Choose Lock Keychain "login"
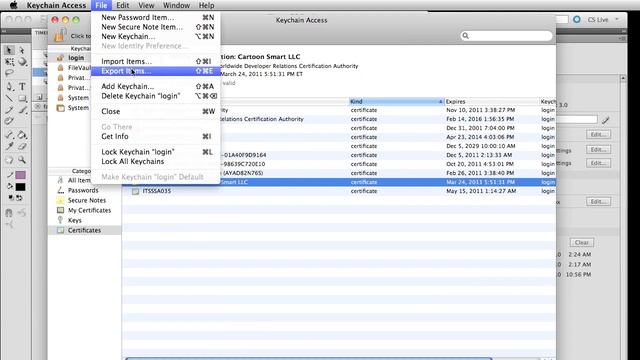This screenshot has width=640, height=360. (x=156, y=152)
